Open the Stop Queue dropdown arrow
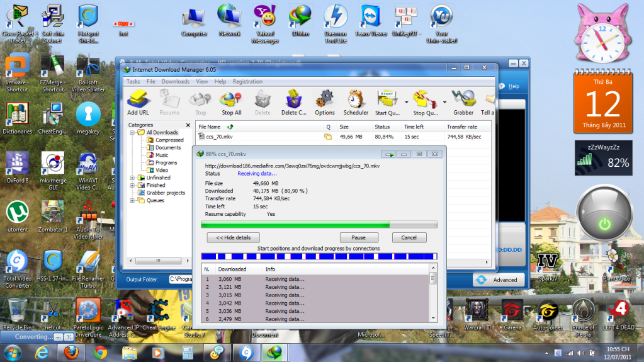644x362 pixels. (444, 102)
